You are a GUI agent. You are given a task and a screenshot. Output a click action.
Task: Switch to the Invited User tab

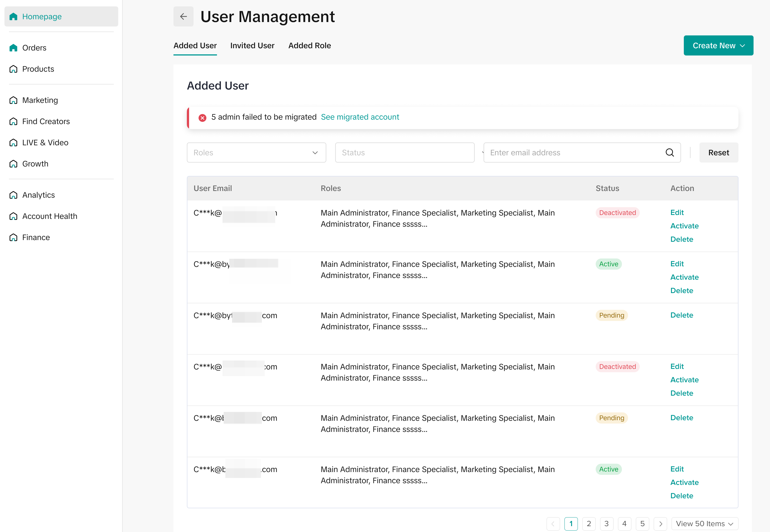coord(252,46)
